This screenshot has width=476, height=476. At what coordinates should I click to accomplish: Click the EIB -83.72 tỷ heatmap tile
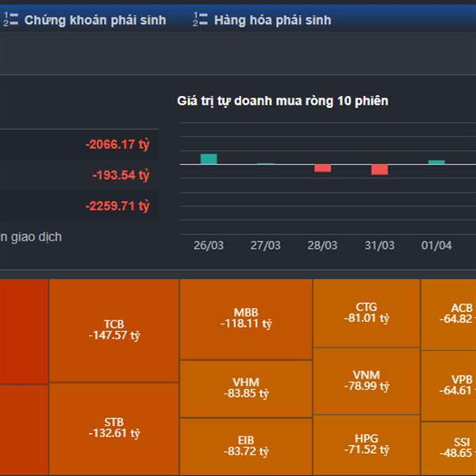tap(246, 447)
